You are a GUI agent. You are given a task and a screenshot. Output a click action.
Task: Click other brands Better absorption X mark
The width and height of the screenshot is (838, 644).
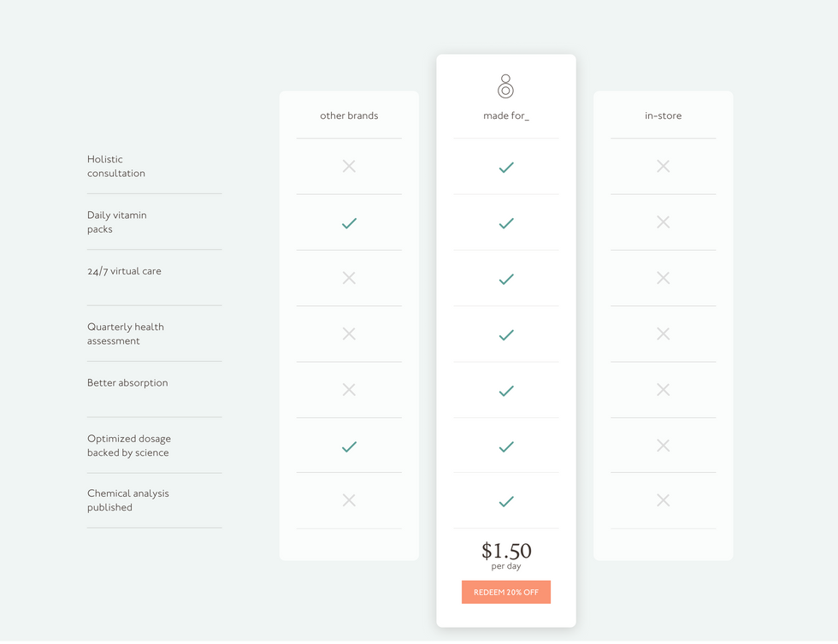[x=349, y=390]
